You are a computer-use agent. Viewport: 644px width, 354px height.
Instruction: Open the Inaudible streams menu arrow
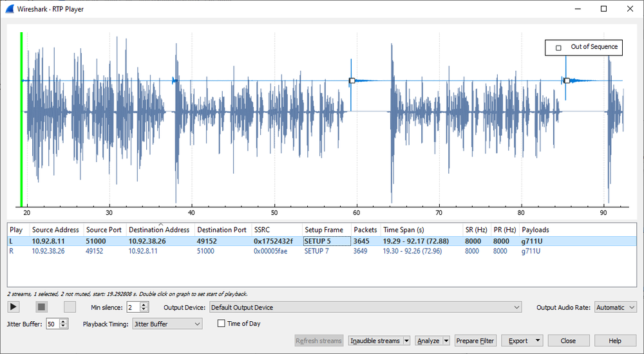pyautogui.click(x=406, y=341)
